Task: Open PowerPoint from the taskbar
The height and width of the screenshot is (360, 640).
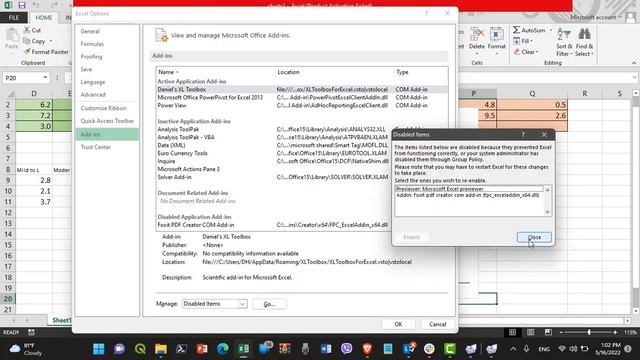Action: point(202,349)
